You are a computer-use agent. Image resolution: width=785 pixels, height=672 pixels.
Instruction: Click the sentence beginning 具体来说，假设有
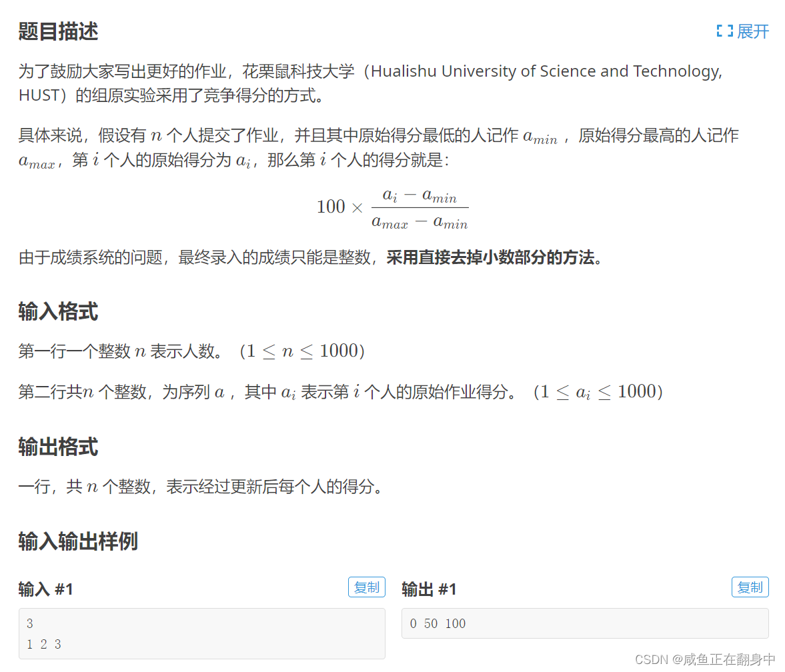coord(378,147)
